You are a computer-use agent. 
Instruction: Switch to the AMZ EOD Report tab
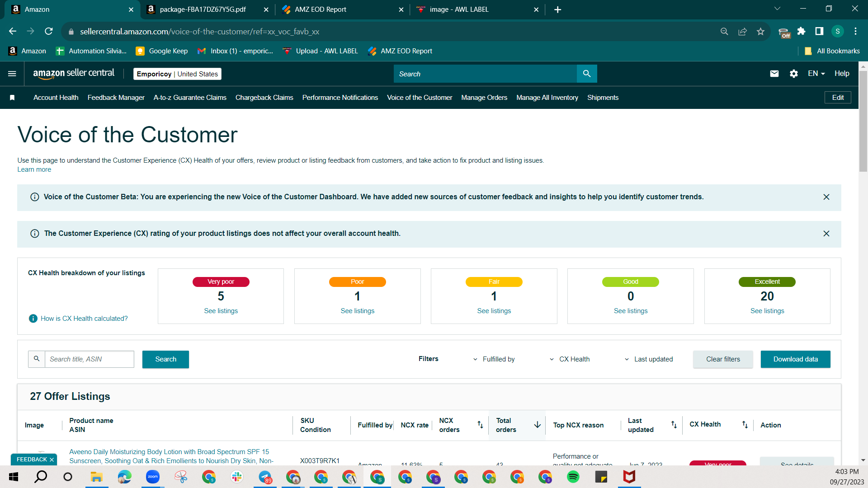[x=342, y=9]
